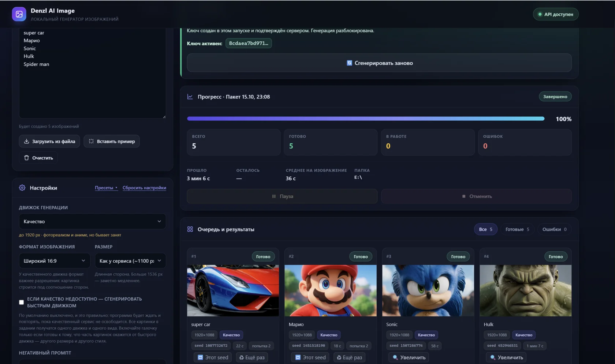Click the active key chip 8cdaea7bd971
This screenshot has width=615, height=364.
pos(249,43)
